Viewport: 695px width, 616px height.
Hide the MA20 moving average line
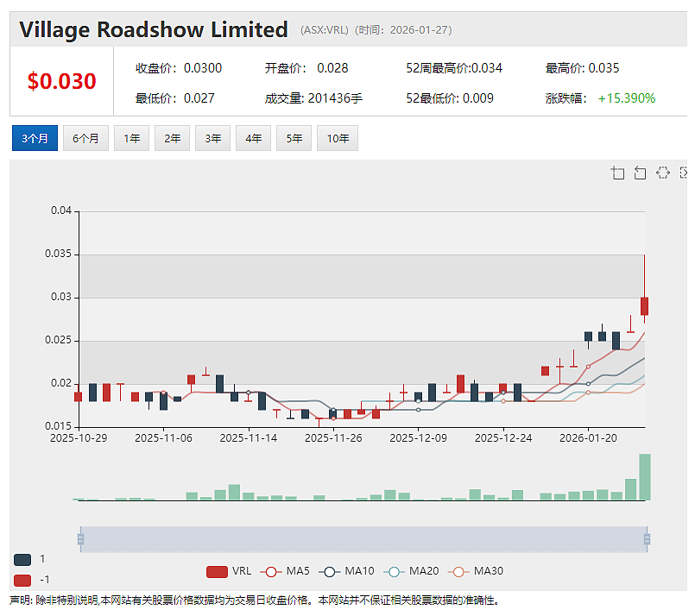click(411, 571)
